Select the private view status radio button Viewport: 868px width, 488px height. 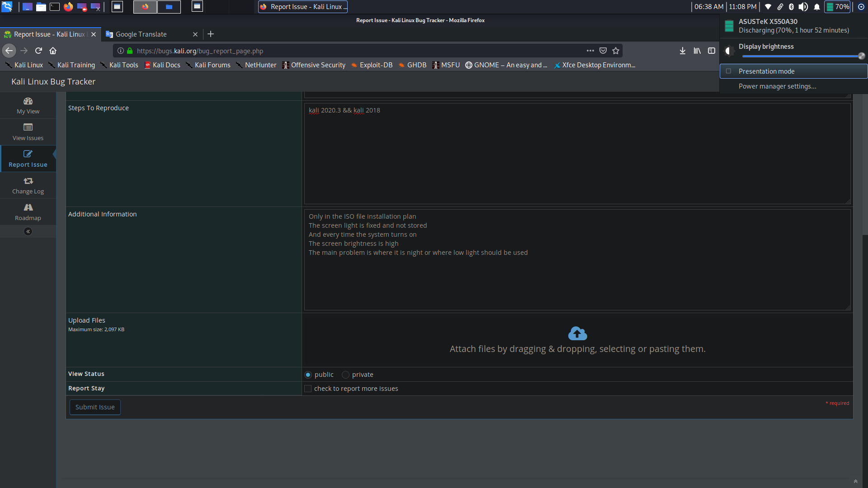tap(346, 375)
